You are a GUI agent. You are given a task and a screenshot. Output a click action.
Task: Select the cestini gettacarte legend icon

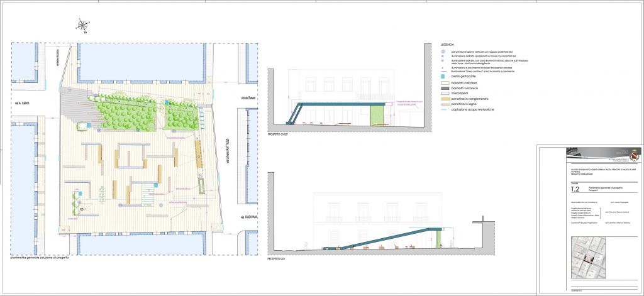click(443, 77)
